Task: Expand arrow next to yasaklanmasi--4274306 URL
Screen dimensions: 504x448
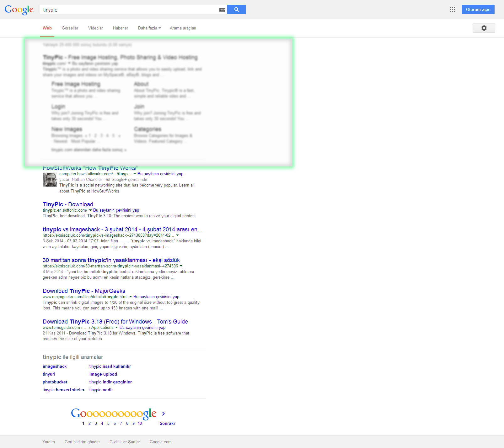Action: [181, 266]
